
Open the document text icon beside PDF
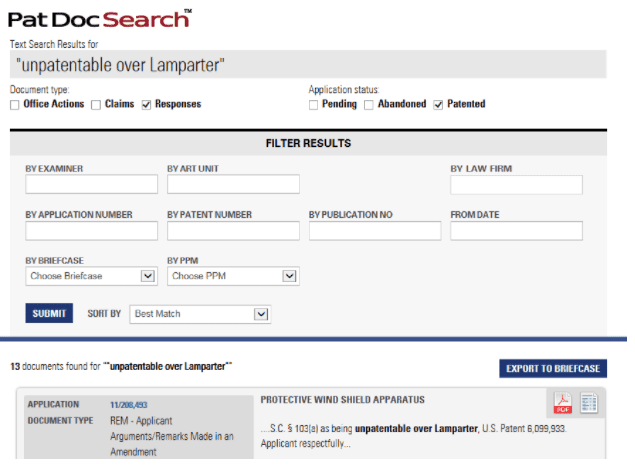588,403
